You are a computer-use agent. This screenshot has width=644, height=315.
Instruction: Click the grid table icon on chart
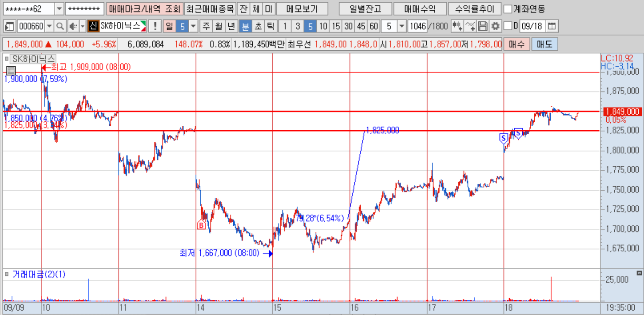11,70
